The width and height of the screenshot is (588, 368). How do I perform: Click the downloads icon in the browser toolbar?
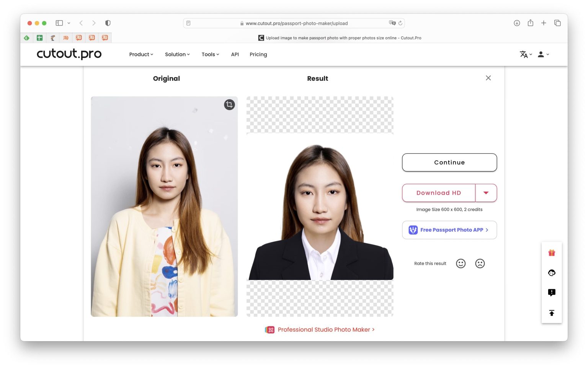pos(517,23)
